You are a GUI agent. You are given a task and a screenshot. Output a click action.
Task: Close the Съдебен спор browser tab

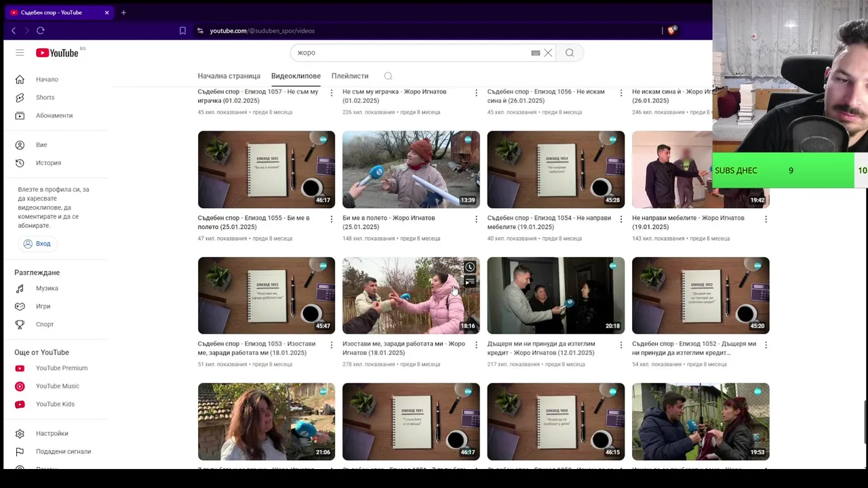coord(106,12)
